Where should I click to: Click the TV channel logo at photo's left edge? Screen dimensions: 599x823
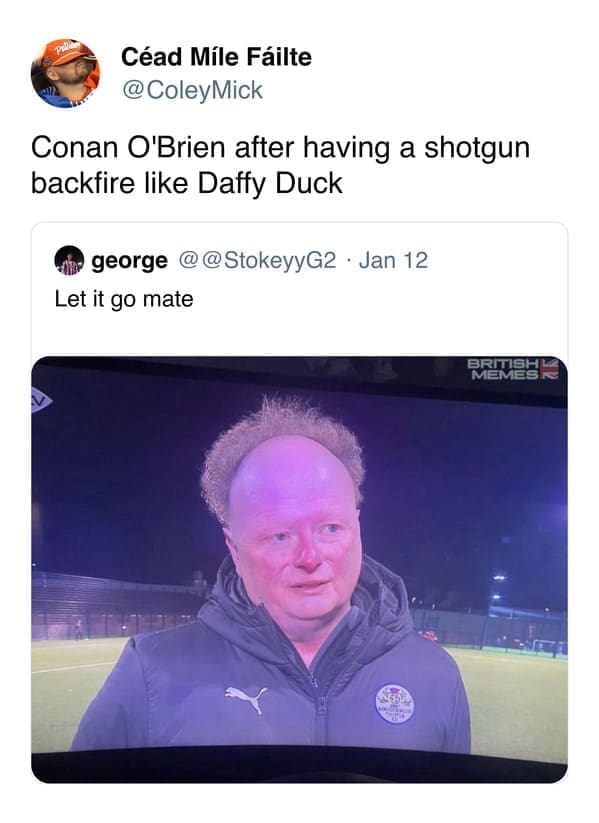point(41,400)
